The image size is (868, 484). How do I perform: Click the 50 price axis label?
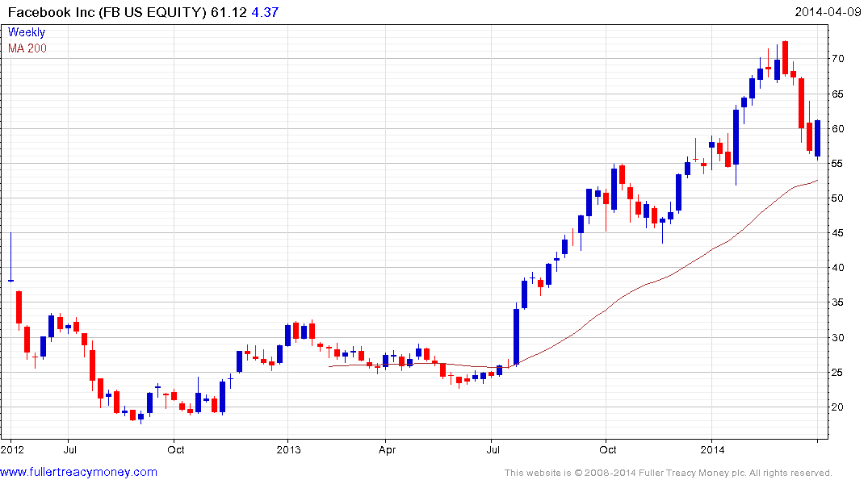(x=837, y=198)
